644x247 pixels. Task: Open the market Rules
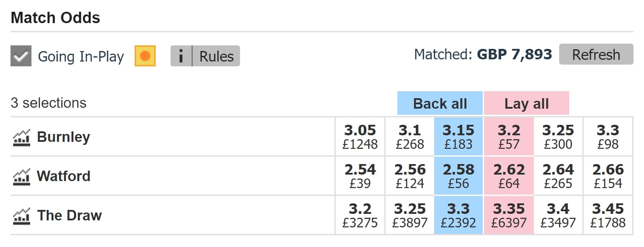(216, 56)
